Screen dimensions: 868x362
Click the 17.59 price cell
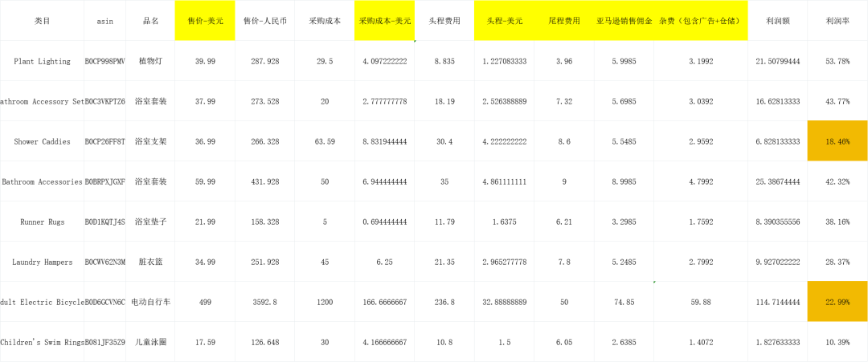tap(205, 342)
